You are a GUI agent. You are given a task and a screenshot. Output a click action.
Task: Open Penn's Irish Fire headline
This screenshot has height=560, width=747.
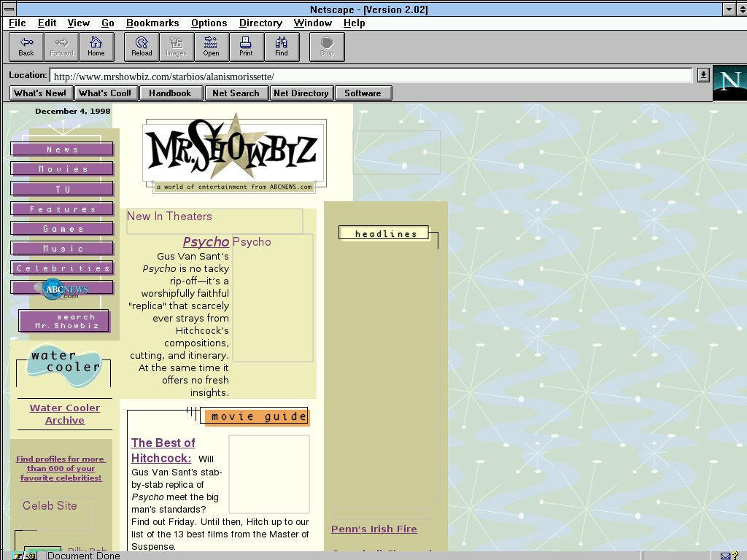tap(373, 529)
